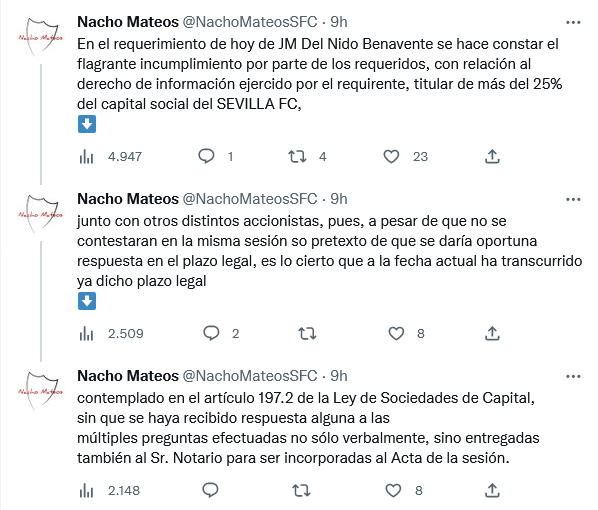
Task: Retweet the third tweet about Sr. Notario
Action: [301, 490]
